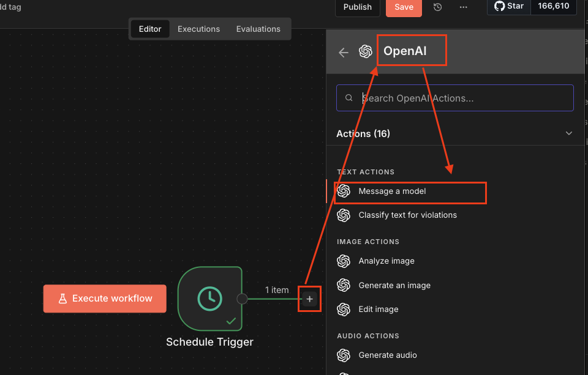588x375 pixels.
Task: Add a node with the plus button
Action: coord(309,299)
